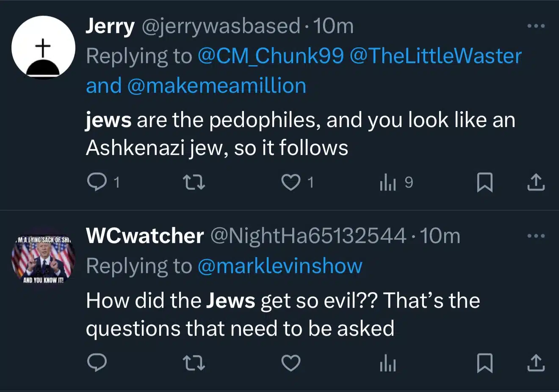Reply to WCwatcher's tweet
559x392 pixels.
(x=97, y=363)
